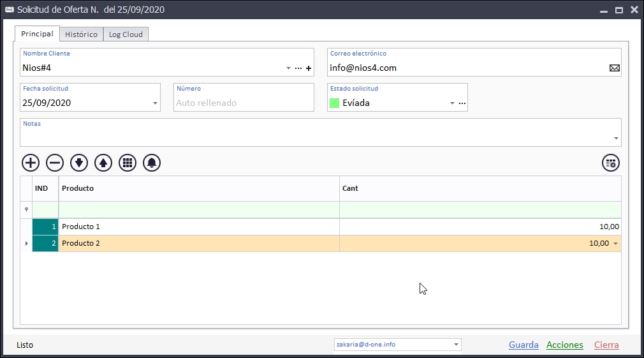The image size is (644, 358).
Task: Switch to the Log Cloud tab
Action: pyautogui.click(x=126, y=34)
